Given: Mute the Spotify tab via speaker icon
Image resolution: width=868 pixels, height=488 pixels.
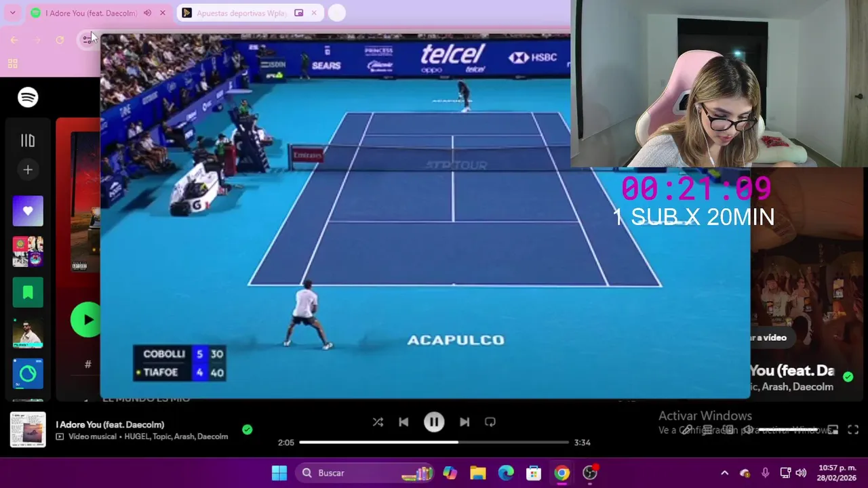Looking at the screenshot, I should (x=147, y=13).
